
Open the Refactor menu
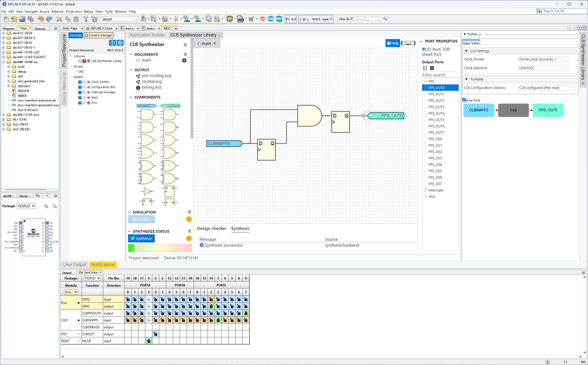point(57,11)
